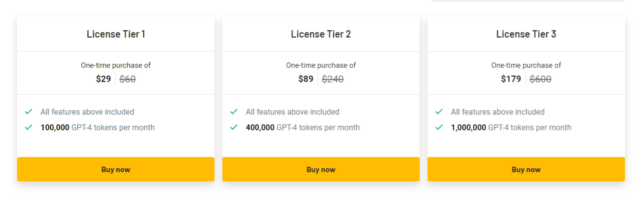Select the License Tier 1 heading
This screenshot has width=644, height=197.
[x=116, y=34]
